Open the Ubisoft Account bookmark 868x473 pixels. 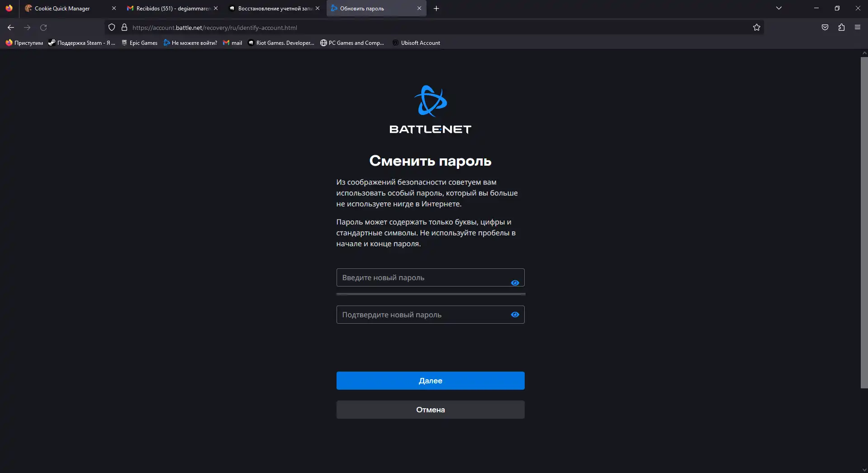[416, 43]
